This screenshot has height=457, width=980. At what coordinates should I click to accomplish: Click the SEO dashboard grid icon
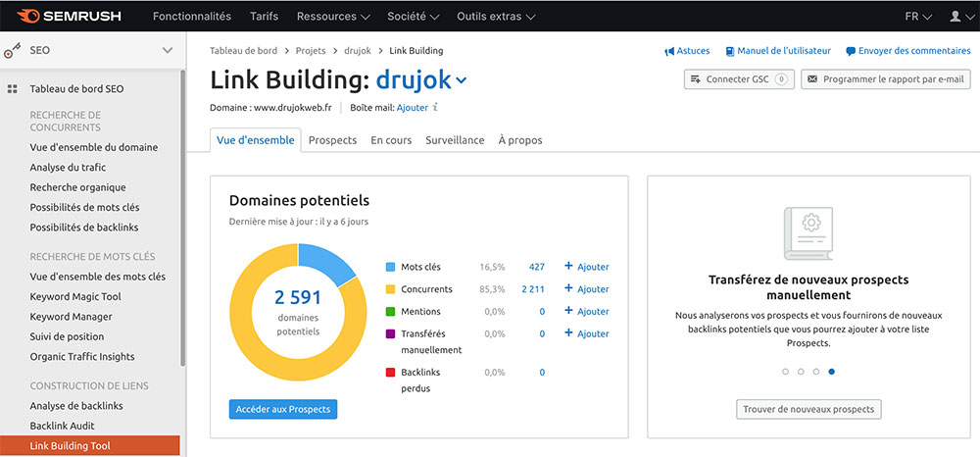[x=12, y=89]
